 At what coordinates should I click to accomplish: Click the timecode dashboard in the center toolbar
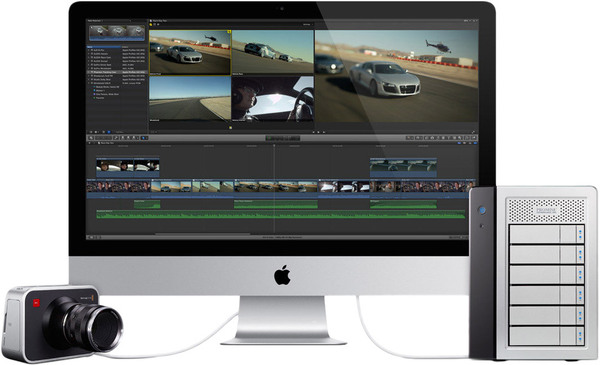point(283,138)
